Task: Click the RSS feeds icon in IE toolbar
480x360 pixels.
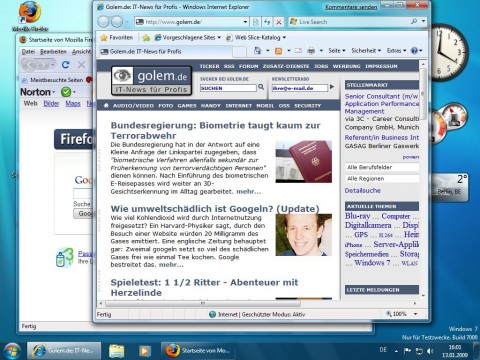Action: pos(278,51)
